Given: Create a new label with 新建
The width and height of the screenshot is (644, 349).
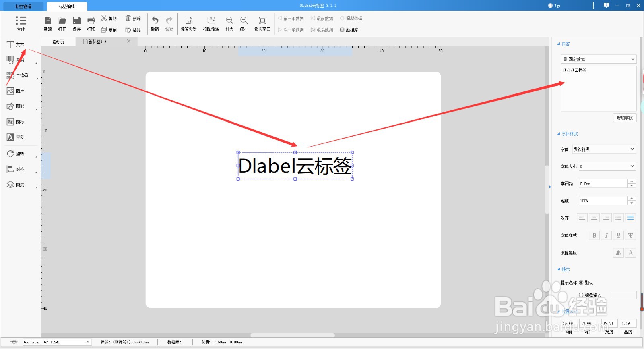Looking at the screenshot, I should click(x=48, y=24).
